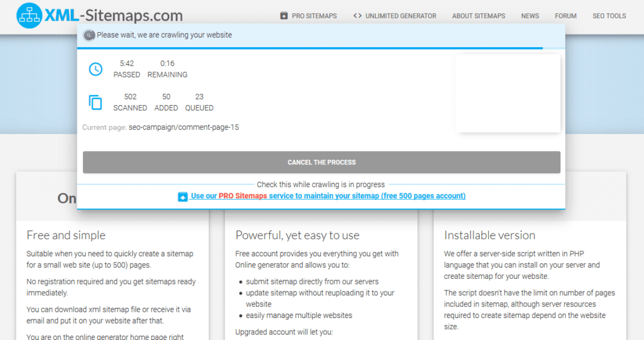Click the crawling magnifier icon in dialog header

89,35
